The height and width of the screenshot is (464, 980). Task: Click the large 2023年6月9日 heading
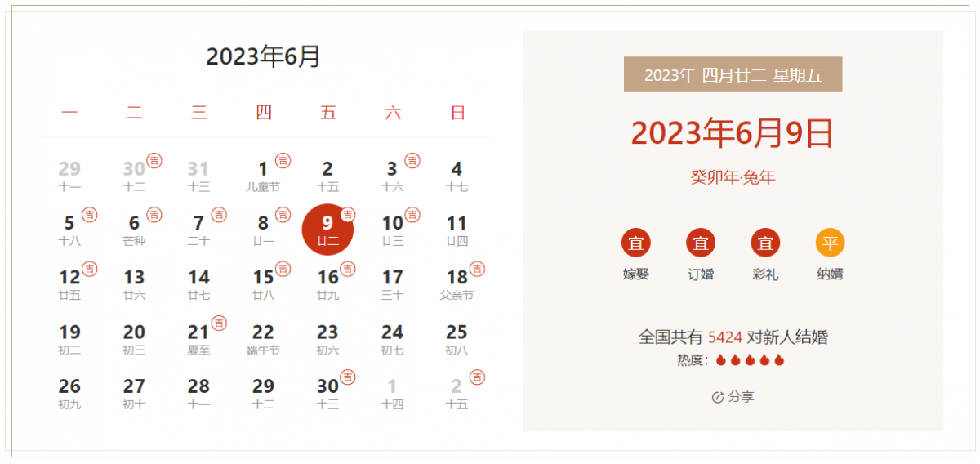point(733,132)
